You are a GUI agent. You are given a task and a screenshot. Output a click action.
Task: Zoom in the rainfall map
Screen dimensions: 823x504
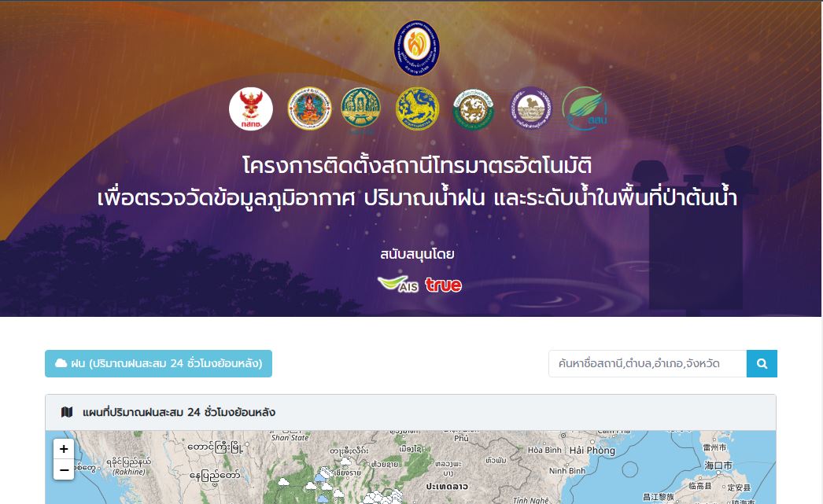pos(64,449)
